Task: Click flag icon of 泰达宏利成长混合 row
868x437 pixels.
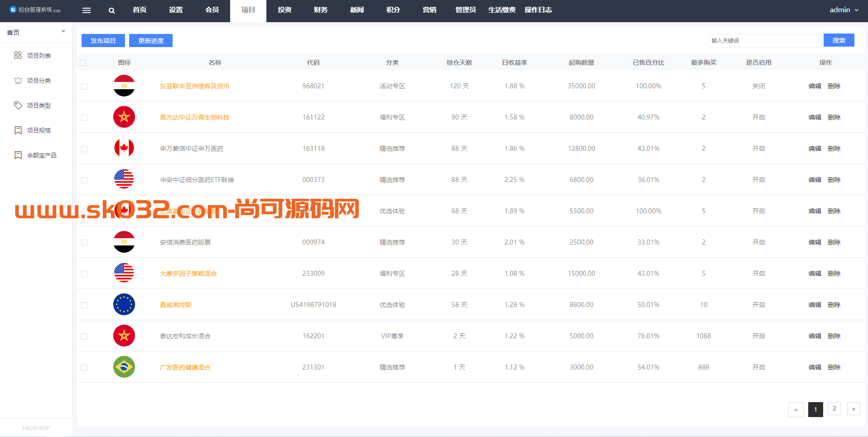Action: coord(124,336)
